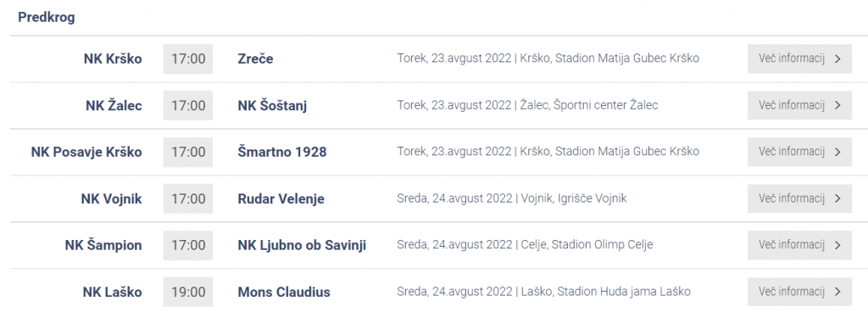Open Več informacij for NK Krško vs Zreče
The image size is (868, 312).
[x=799, y=58]
